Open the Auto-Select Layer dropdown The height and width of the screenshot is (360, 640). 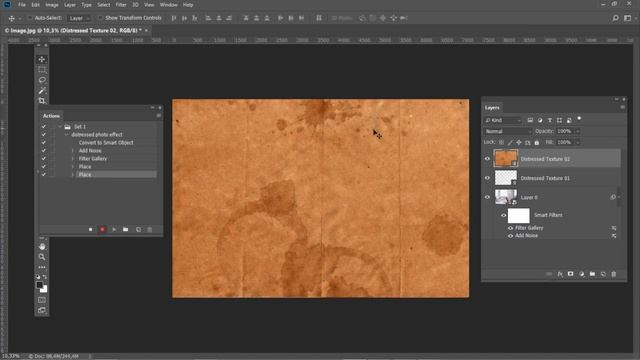(79, 18)
